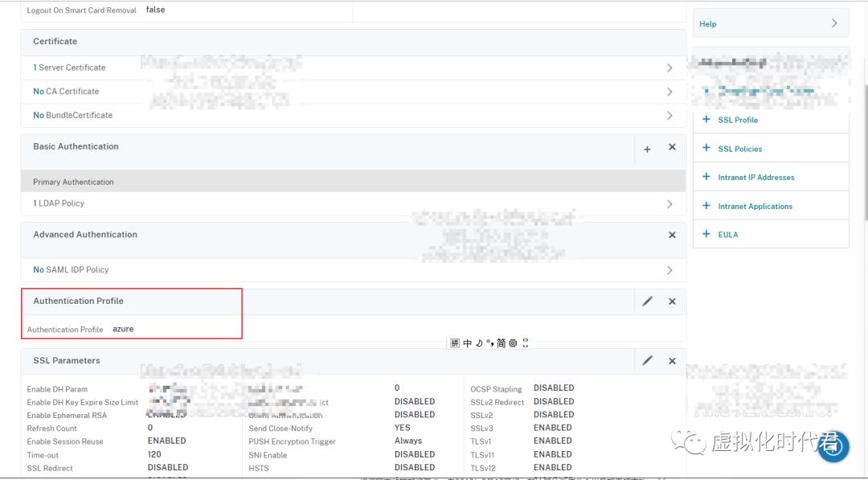
Task: Open the Help link
Action: click(707, 24)
